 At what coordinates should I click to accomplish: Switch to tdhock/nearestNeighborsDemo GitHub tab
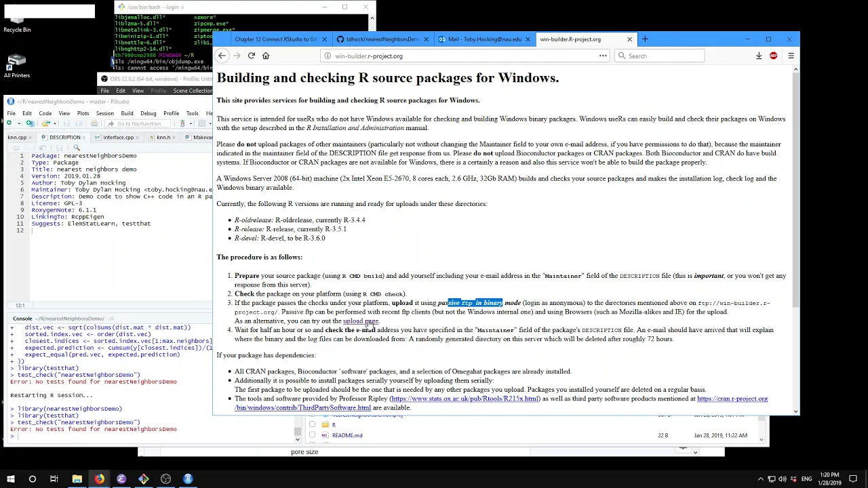coord(382,39)
